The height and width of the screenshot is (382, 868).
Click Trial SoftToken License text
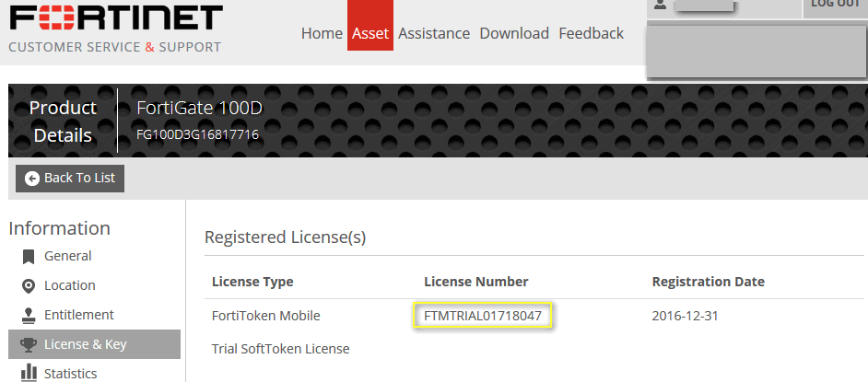pyautogui.click(x=281, y=349)
